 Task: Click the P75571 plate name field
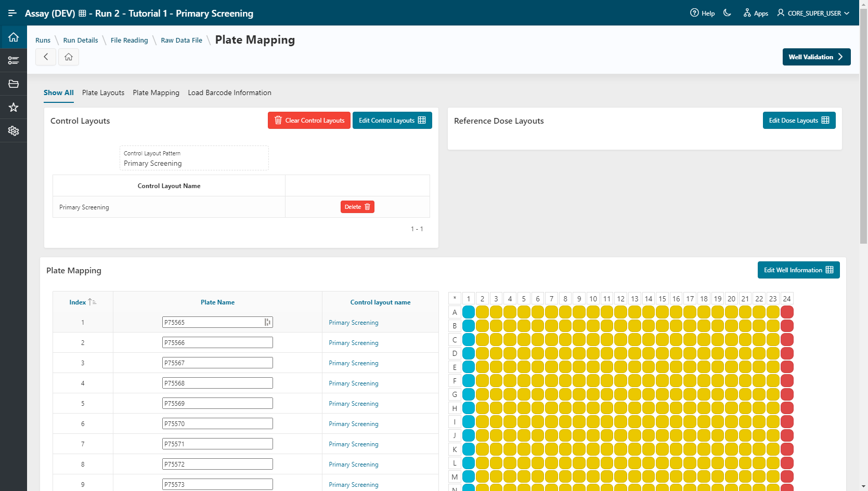pyautogui.click(x=217, y=444)
